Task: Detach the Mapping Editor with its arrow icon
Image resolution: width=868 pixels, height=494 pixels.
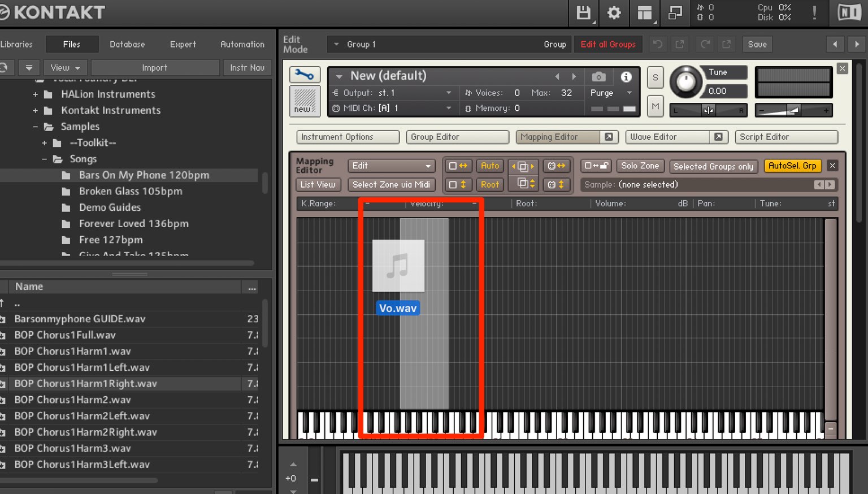Action: pyautogui.click(x=609, y=137)
